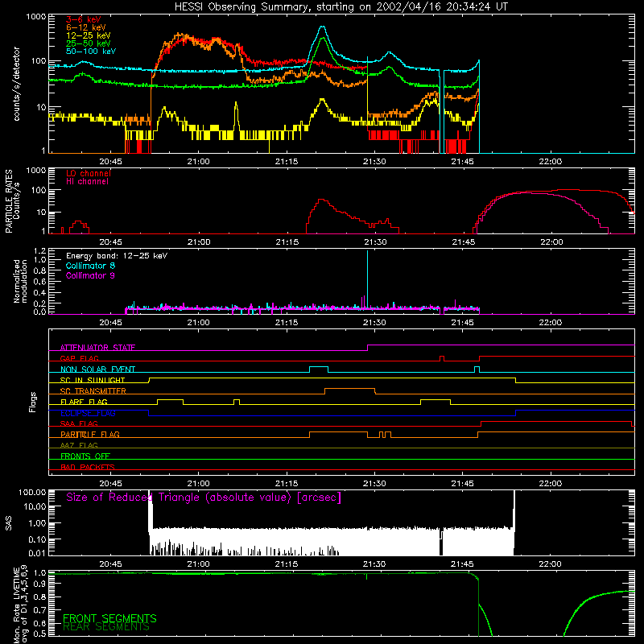Click the REAR SEGMENTS legend label
The image size is (644, 644).
[106, 627]
